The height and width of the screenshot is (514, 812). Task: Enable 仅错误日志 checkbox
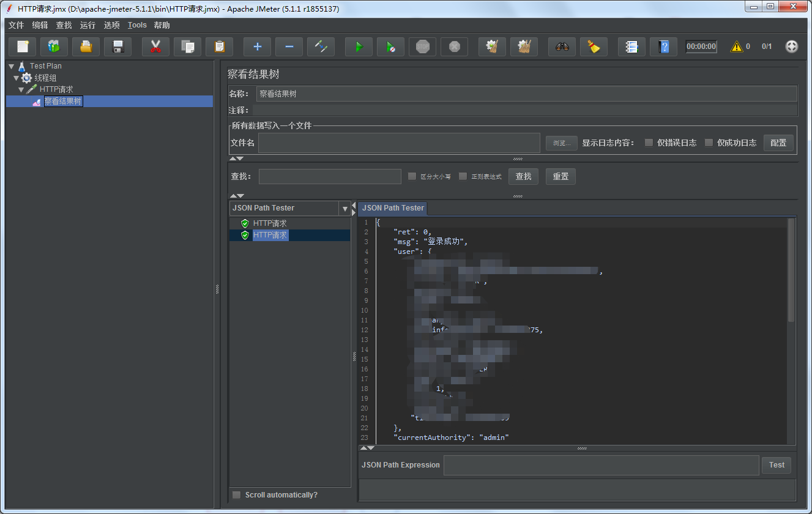pyautogui.click(x=649, y=143)
